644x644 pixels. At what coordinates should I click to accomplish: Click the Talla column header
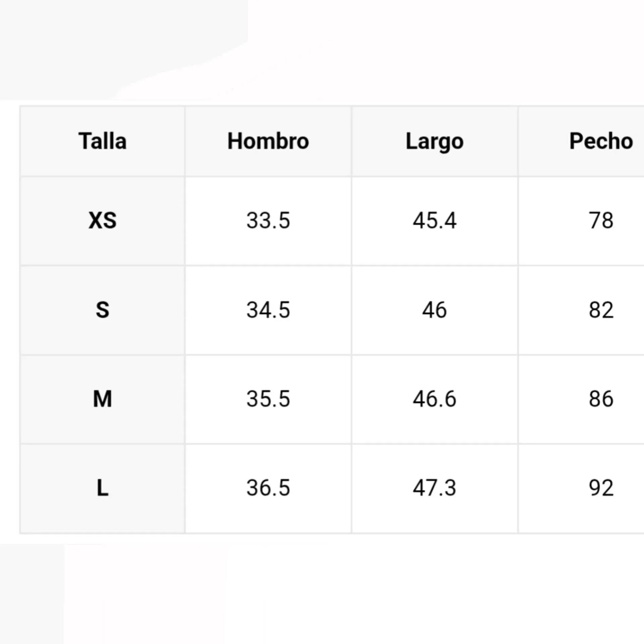tap(102, 141)
